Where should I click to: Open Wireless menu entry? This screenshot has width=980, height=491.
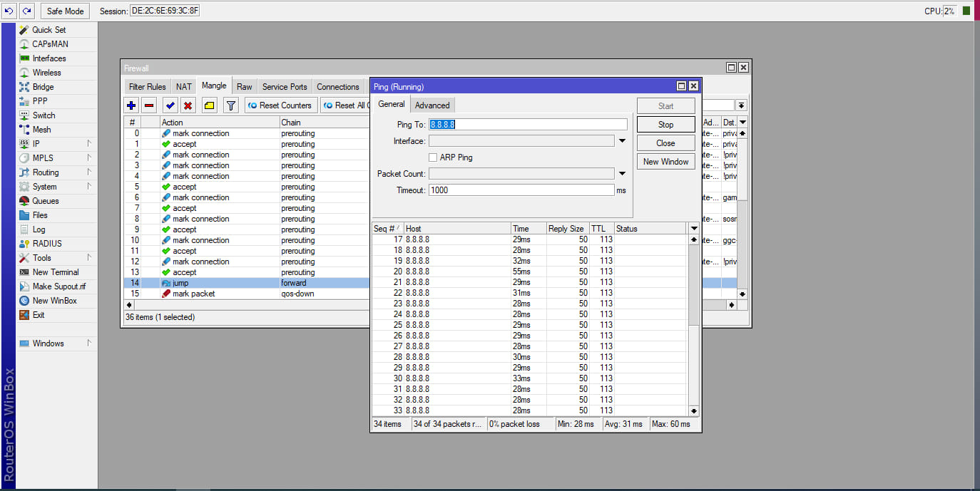tap(46, 73)
